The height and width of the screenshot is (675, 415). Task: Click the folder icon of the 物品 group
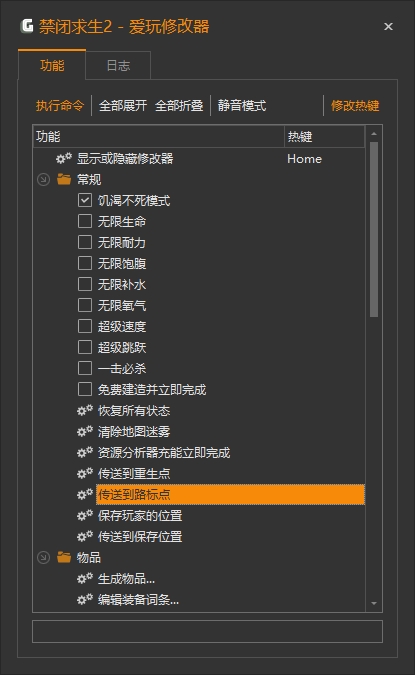[64, 557]
